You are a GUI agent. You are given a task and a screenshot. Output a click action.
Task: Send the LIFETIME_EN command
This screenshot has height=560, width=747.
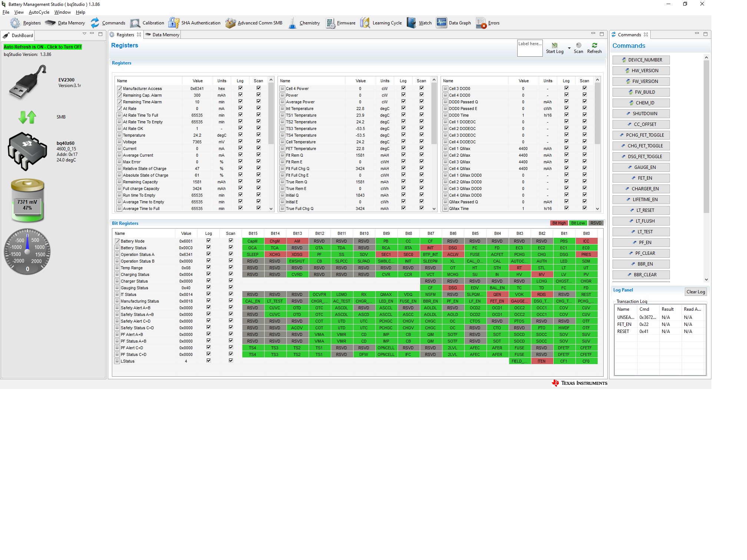(x=641, y=200)
